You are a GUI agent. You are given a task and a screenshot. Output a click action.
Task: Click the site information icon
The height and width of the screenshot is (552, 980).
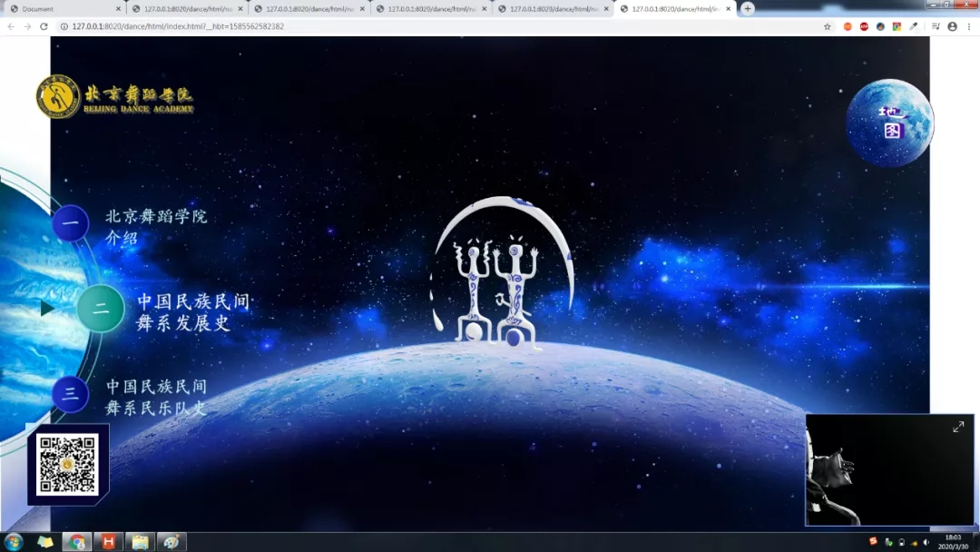point(64,26)
